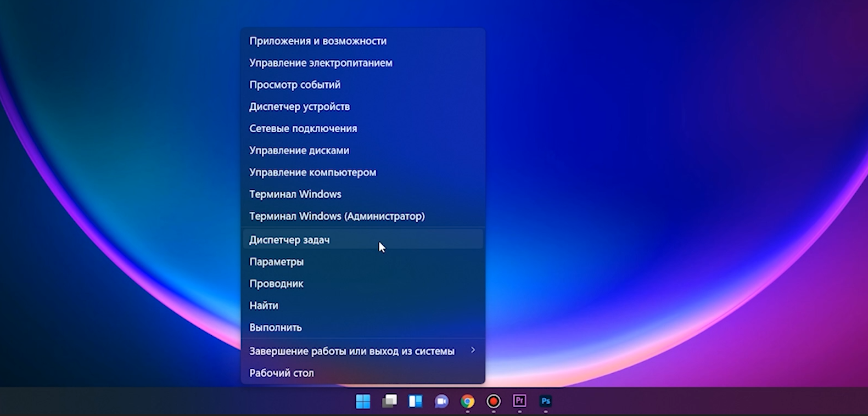Open Управление дисками
Image resolution: width=868 pixels, height=416 pixels.
click(363, 151)
